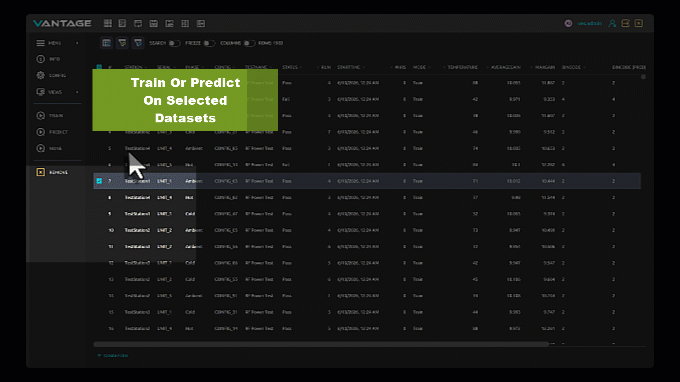This screenshot has height=382, width=680.
Task: Click the Create filter link
Action: click(x=113, y=356)
